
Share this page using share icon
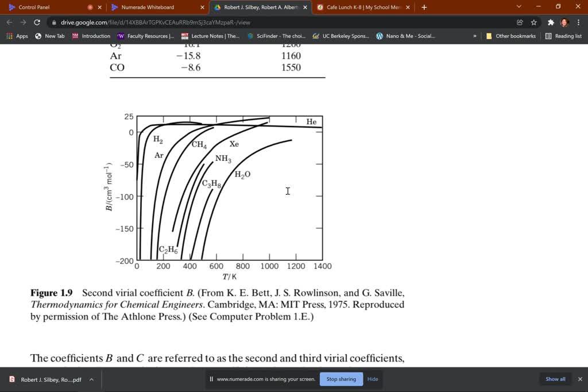pyautogui.click(x=520, y=21)
